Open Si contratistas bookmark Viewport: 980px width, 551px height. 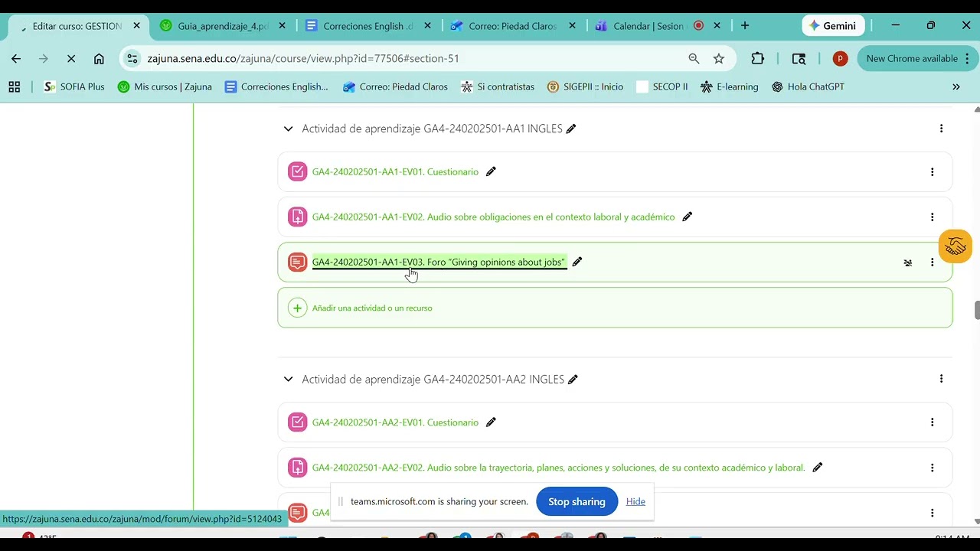[498, 86]
